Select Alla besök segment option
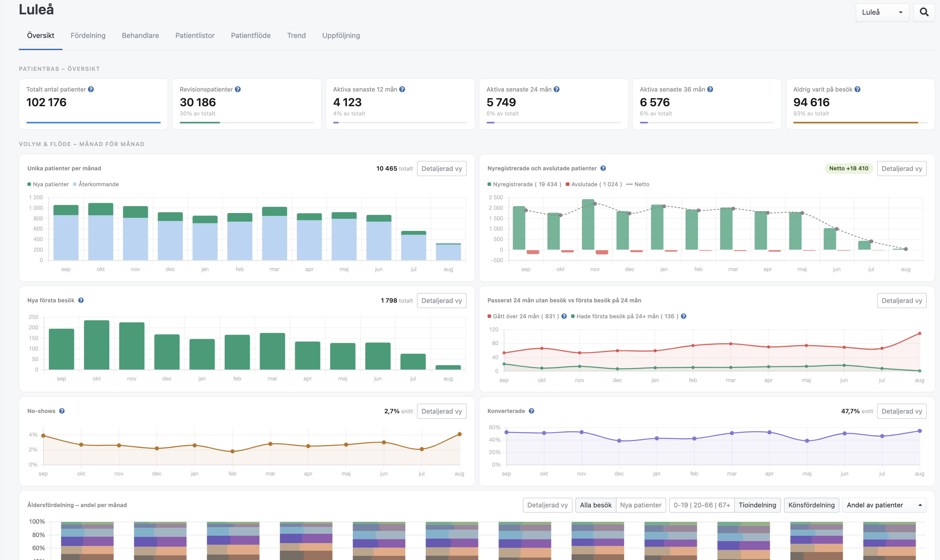Viewport: 940px width, 560px height. tap(596, 505)
